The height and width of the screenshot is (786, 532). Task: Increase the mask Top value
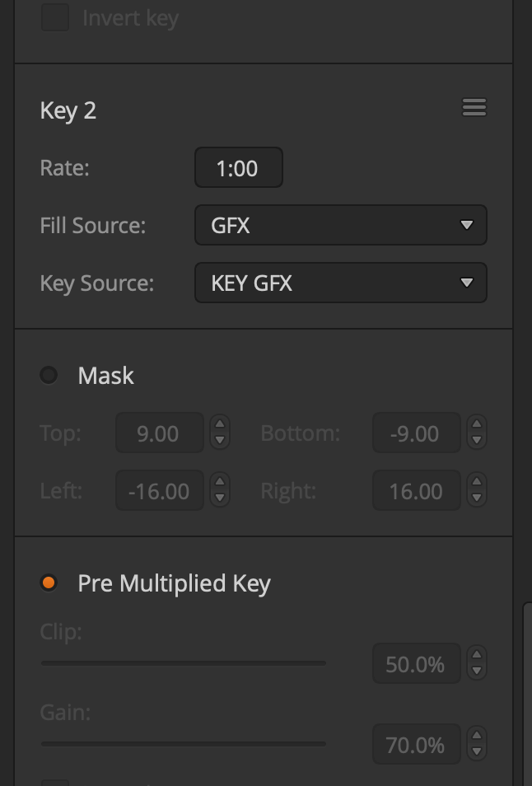click(x=220, y=426)
